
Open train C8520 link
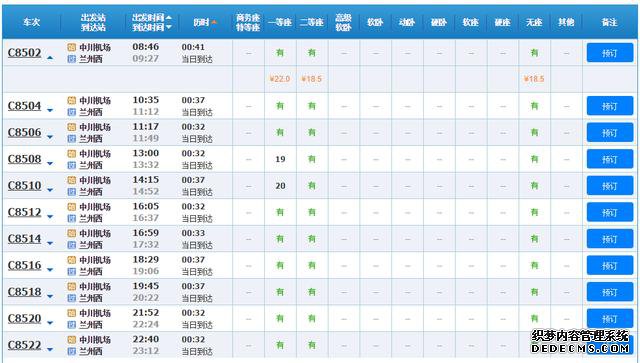point(24,318)
